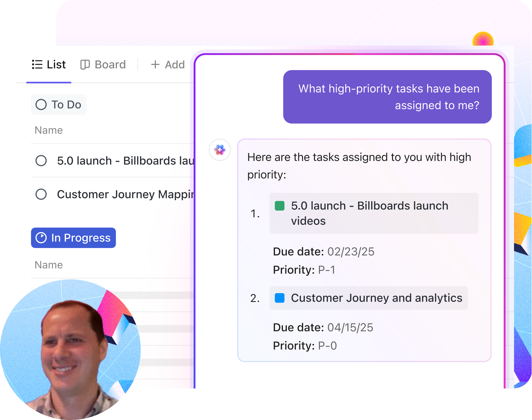Open the Customer Journey Mapping task row
This screenshot has width=532, height=420.
point(125,194)
